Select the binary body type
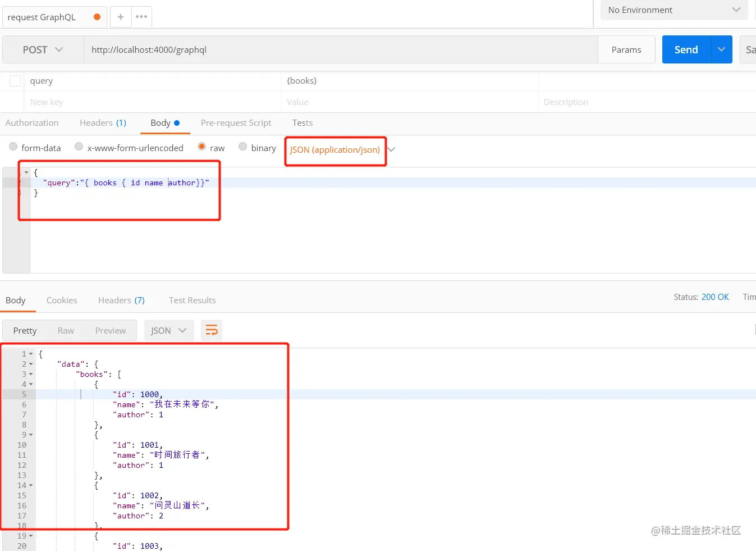Screen dimensions: 756x551 click(257, 148)
